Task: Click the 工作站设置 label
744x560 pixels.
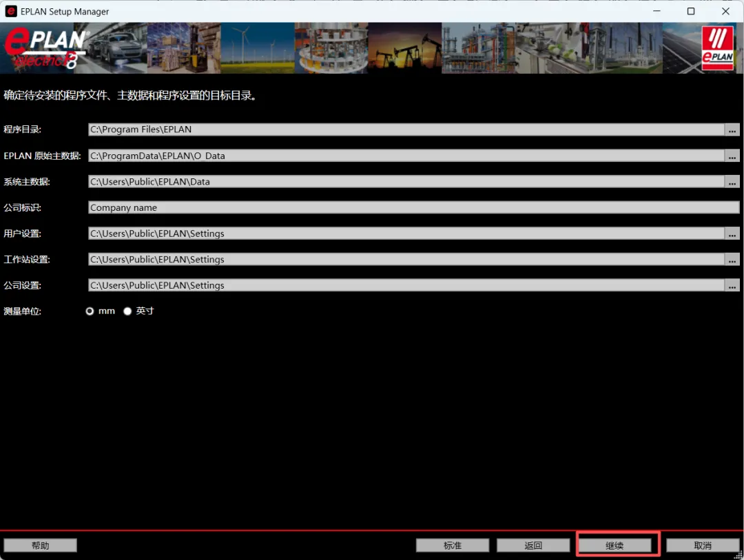Action: [x=27, y=260]
